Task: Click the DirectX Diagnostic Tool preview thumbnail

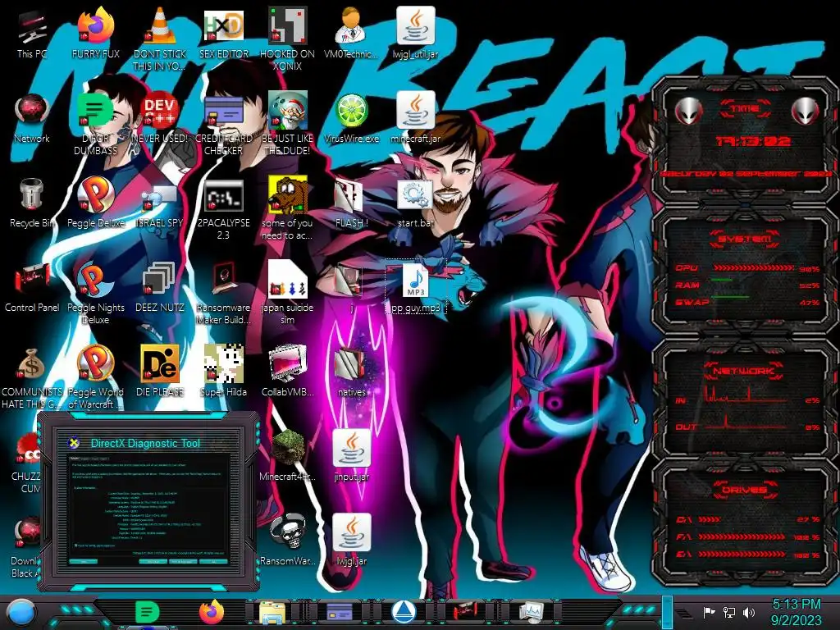Action: click(148, 503)
